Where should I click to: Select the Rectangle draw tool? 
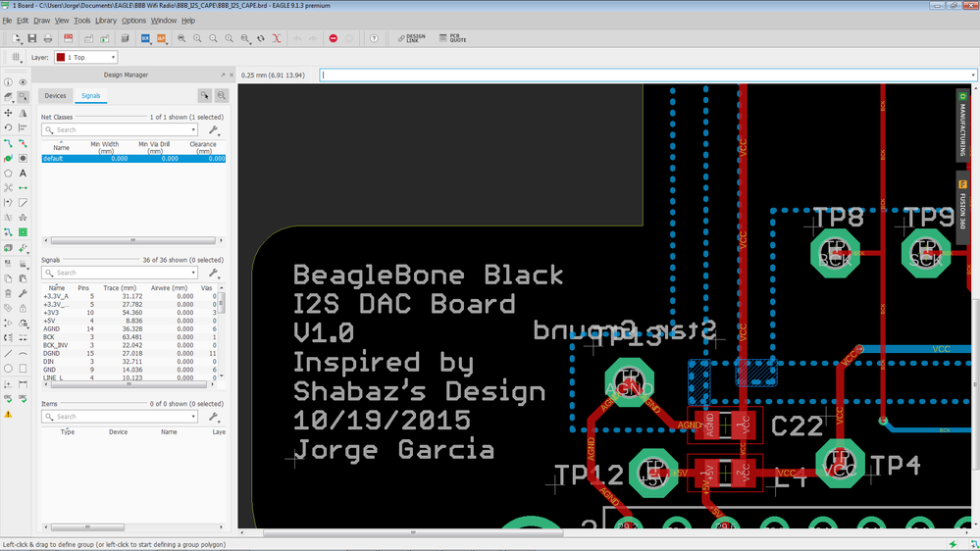point(24,369)
